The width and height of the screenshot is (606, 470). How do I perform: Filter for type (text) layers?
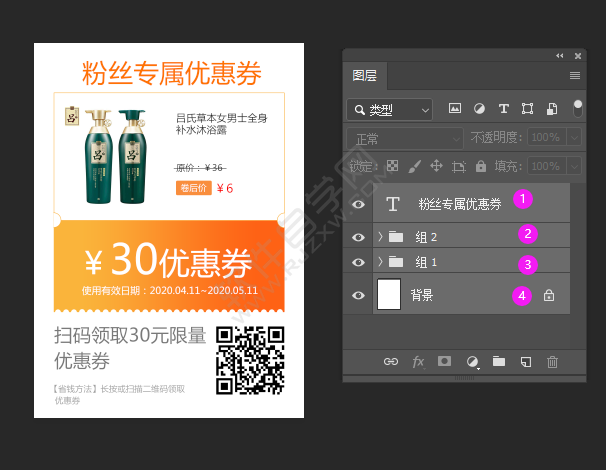(x=503, y=109)
